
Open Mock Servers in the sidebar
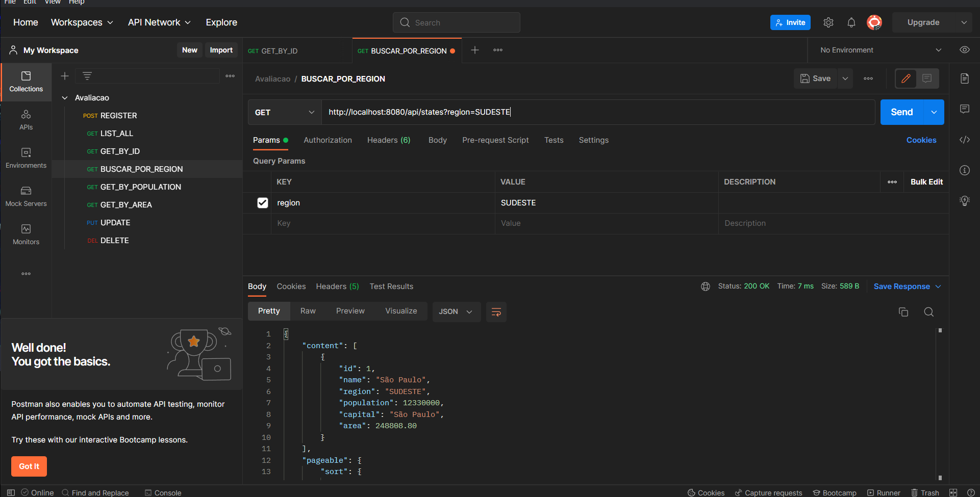pyautogui.click(x=26, y=196)
